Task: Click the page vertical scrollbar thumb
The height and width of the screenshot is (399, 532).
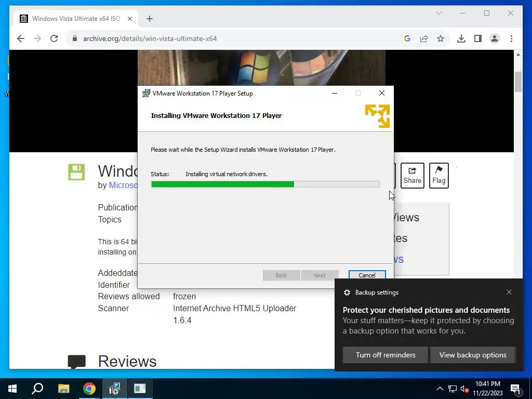Action: click(518, 82)
